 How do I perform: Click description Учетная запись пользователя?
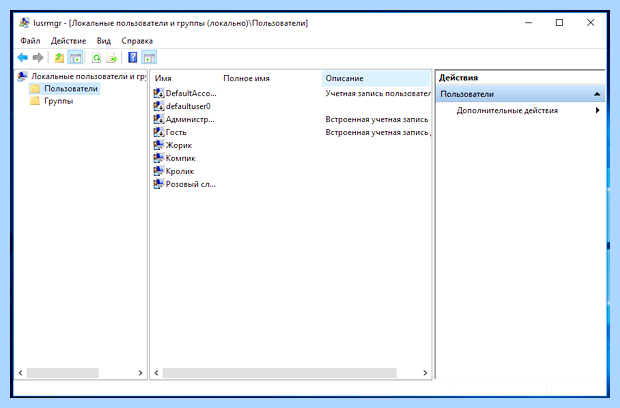coord(378,93)
